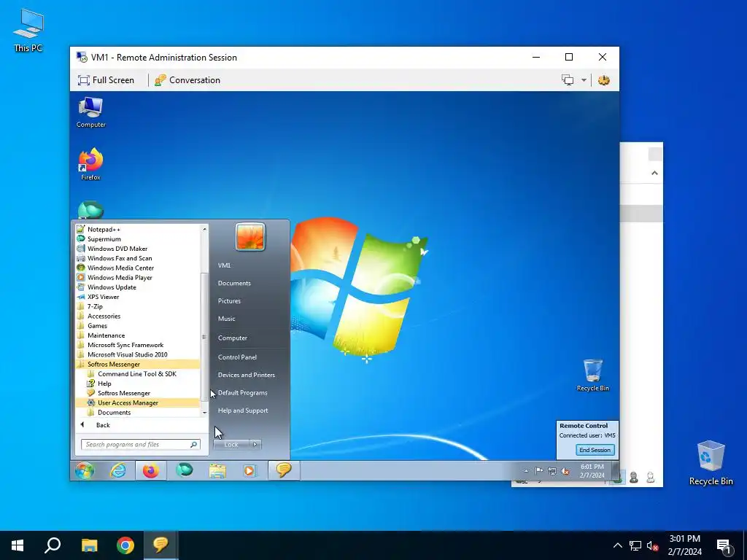This screenshot has height=560, width=747.
Task: Open the Conversation toolbar item
Action: pyautogui.click(x=187, y=80)
